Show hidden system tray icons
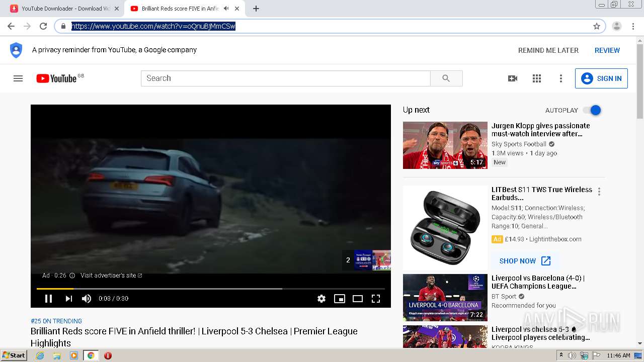The height and width of the screenshot is (362, 644). click(561, 355)
